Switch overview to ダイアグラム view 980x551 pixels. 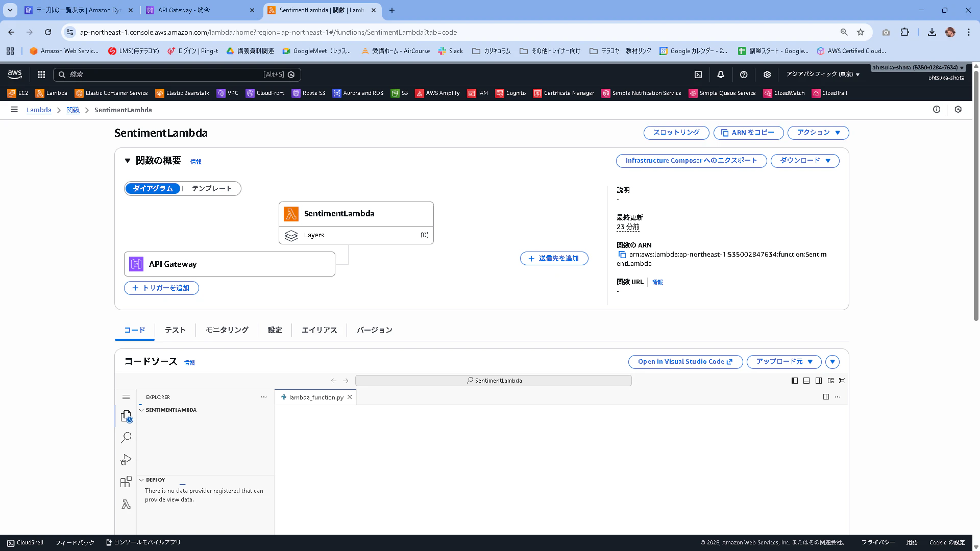coord(153,189)
